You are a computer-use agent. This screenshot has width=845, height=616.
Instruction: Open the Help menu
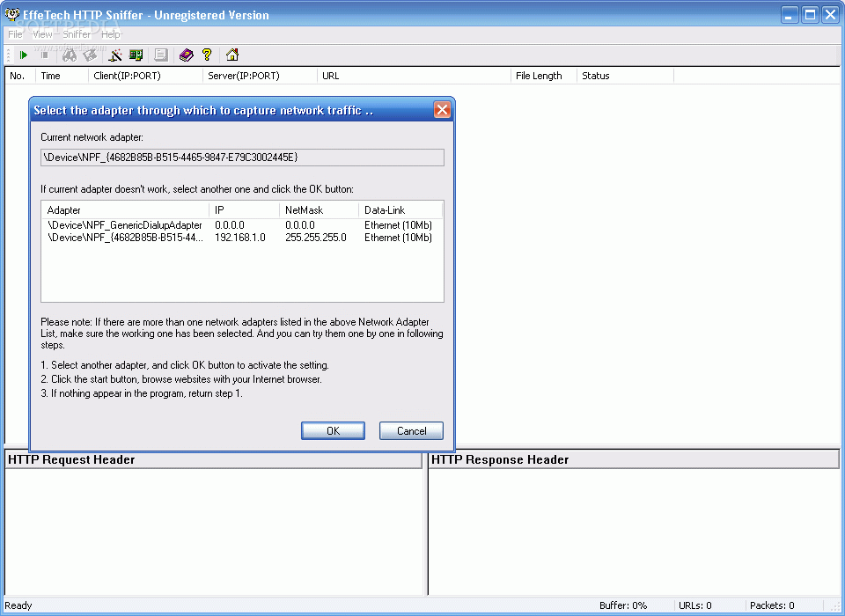pyautogui.click(x=111, y=34)
